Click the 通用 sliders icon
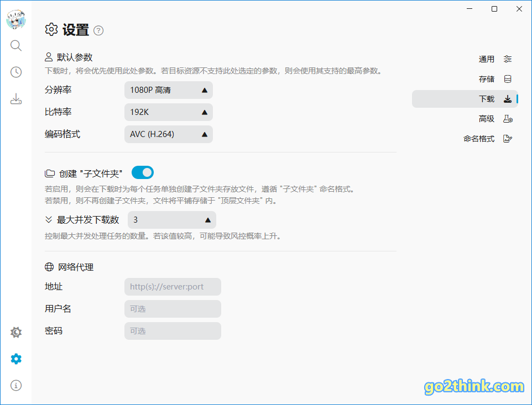 pos(508,59)
